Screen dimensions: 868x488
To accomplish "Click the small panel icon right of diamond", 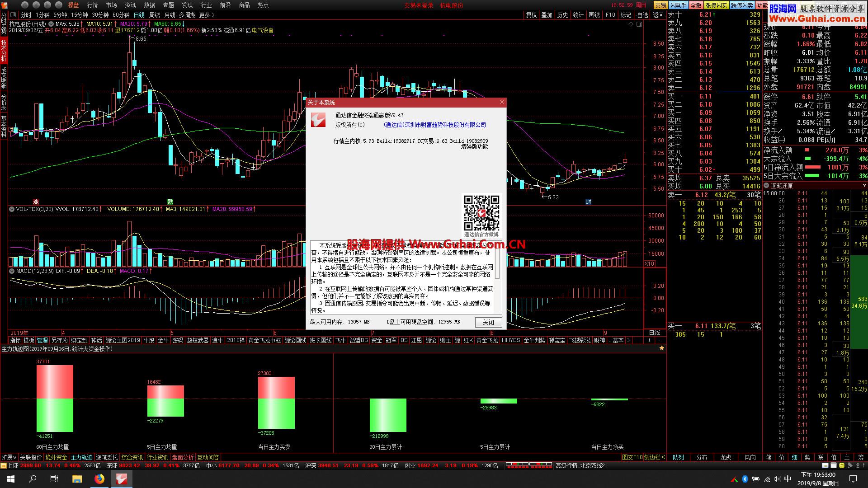I will 639,24.
